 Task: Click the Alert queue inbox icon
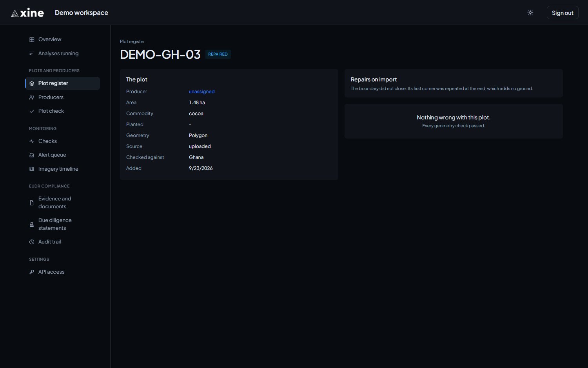(32, 155)
